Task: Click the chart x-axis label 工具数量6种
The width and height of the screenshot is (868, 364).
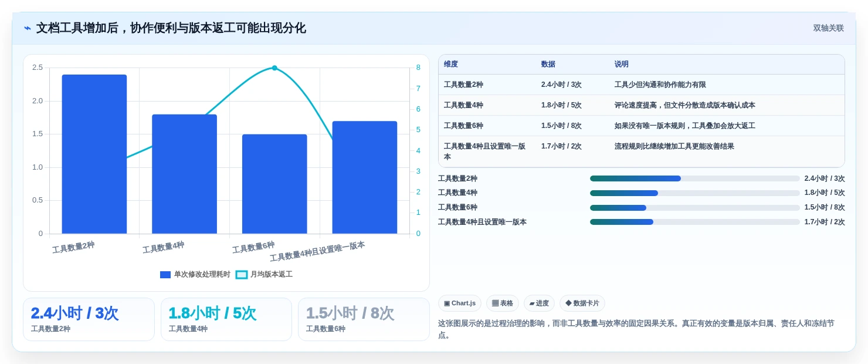Action: 253,247
